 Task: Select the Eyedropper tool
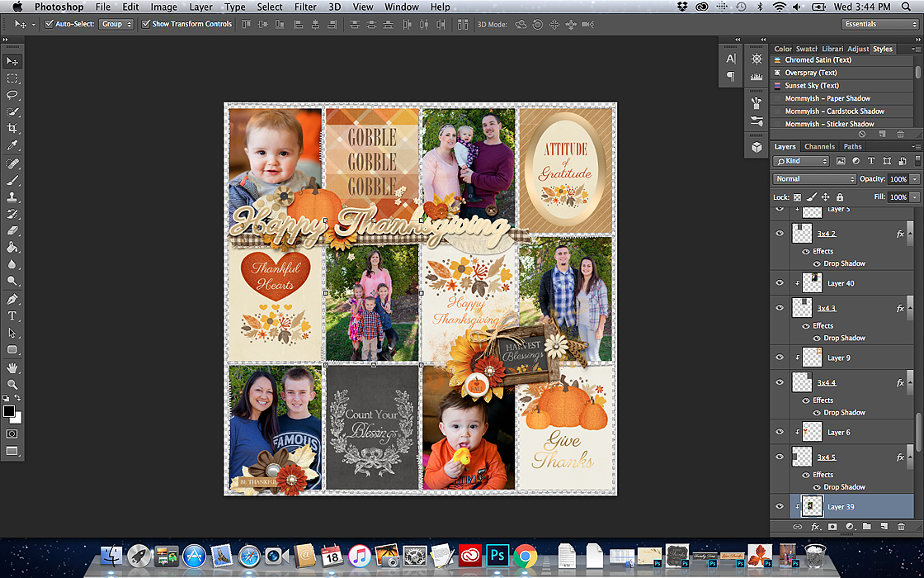12,145
